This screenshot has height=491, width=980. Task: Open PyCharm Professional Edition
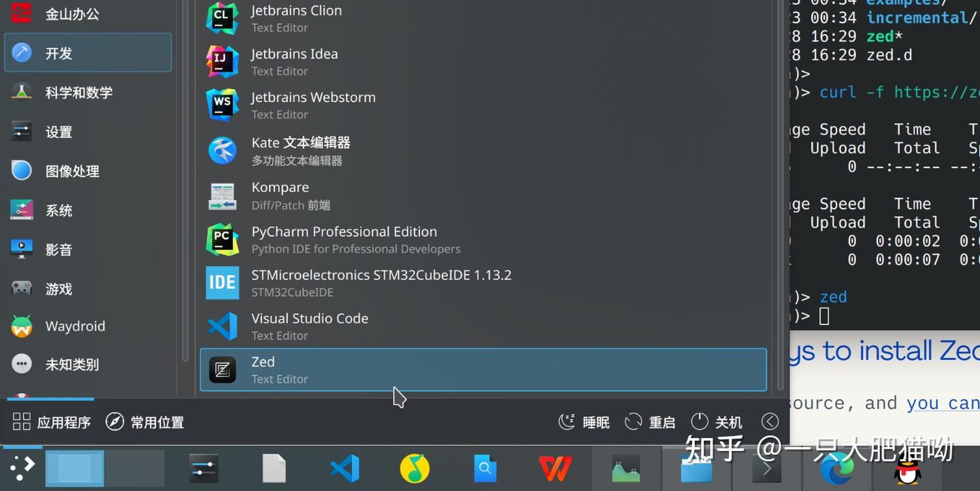click(x=344, y=239)
